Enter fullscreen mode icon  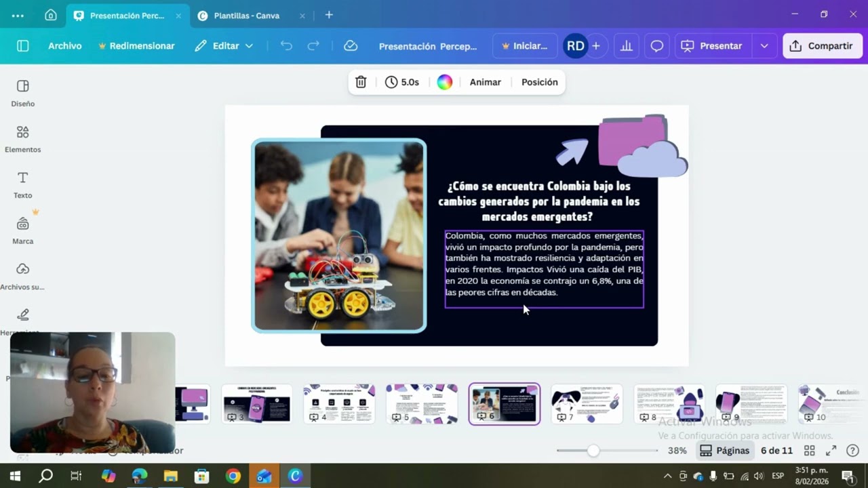(831, 451)
